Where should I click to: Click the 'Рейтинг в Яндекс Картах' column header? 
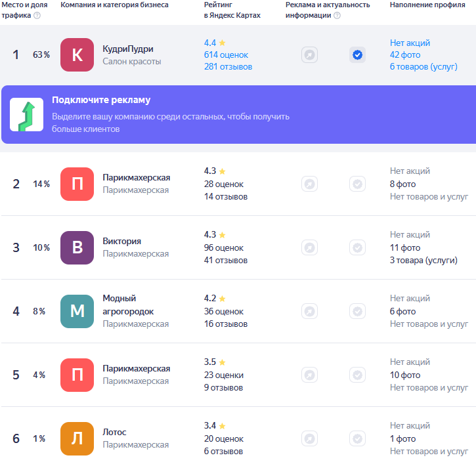click(232, 10)
